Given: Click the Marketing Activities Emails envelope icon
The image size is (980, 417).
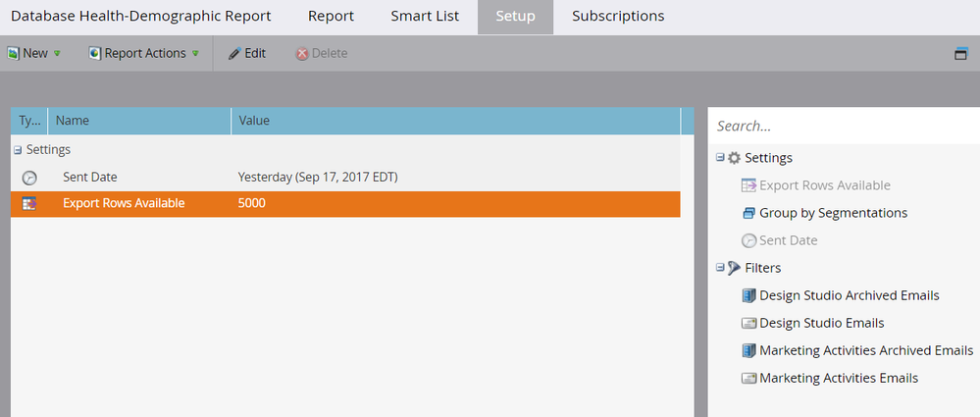Looking at the screenshot, I should (748, 378).
